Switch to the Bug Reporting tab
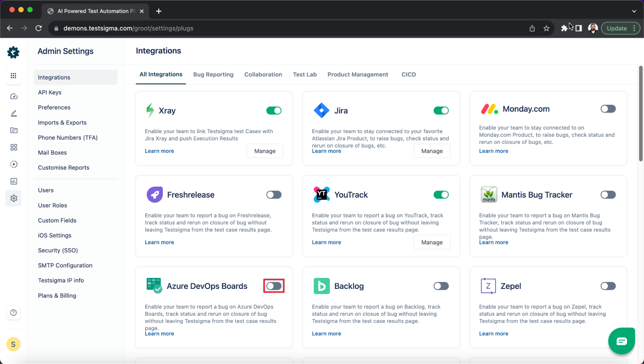Viewport: 644px width, 364px height. (213, 74)
